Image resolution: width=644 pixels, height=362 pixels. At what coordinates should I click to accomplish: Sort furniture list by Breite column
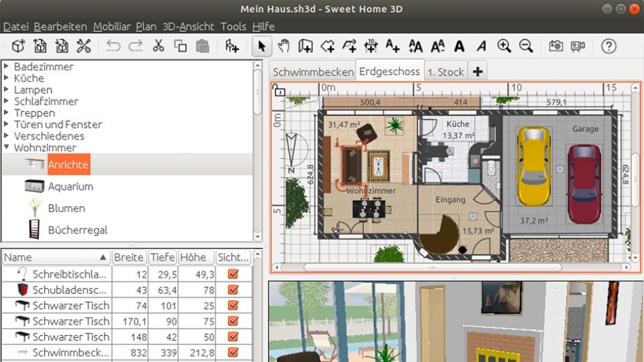coord(129,257)
